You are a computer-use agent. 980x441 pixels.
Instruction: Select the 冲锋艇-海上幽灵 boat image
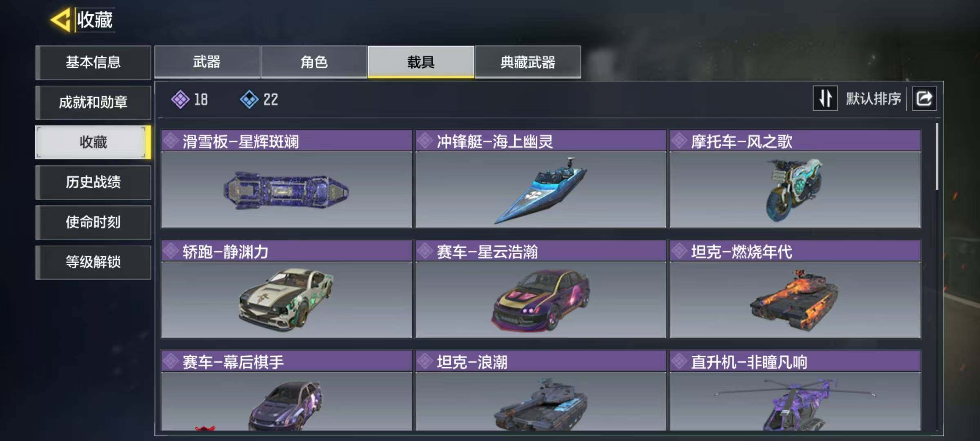(541, 190)
